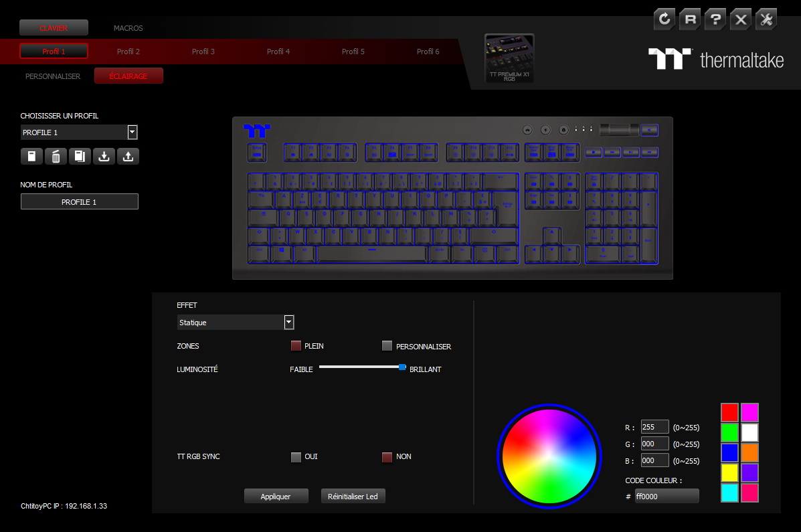This screenshot has width=801, height=532.
Task: Open the settings wrench tool
Action: (x=766, y=19)
